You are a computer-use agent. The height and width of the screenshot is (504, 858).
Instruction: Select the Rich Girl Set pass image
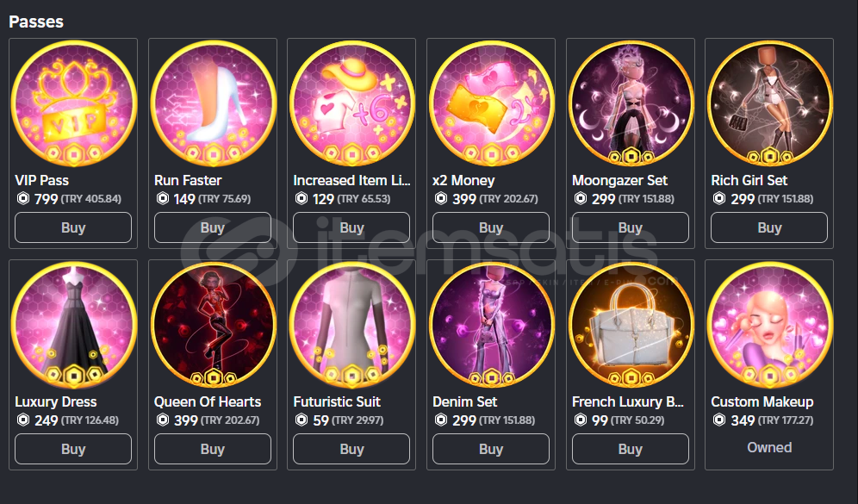(769, 103)
